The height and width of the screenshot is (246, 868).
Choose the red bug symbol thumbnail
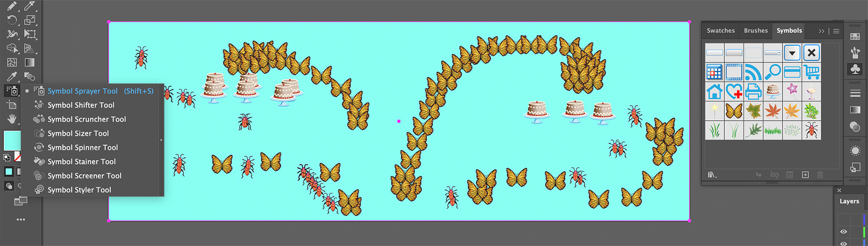(811, 130)
